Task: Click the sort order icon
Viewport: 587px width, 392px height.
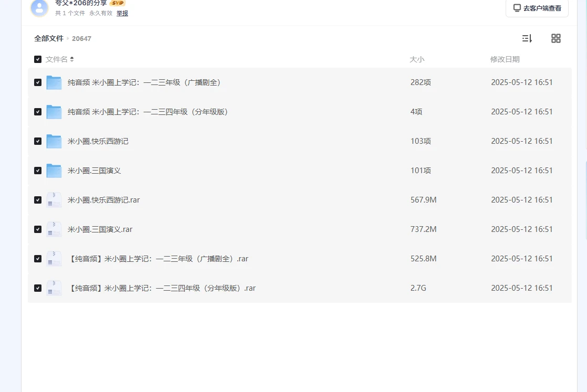Action: (x=527, y=38)
